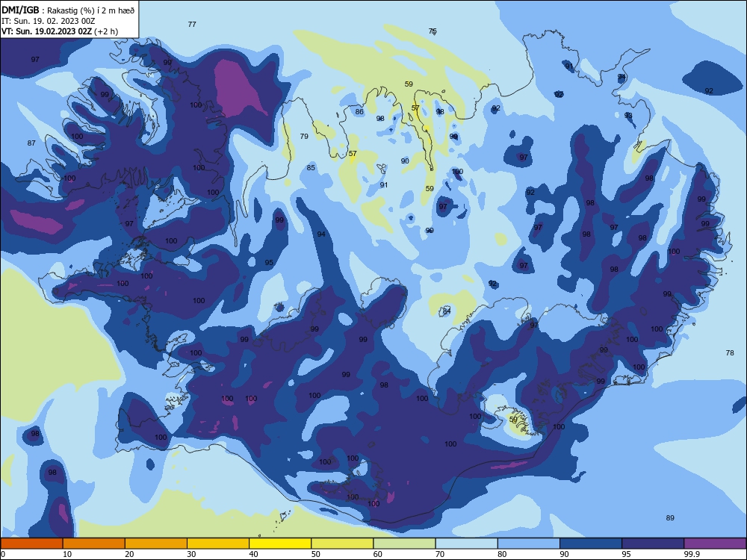
Task: Click the 'VT: Sun. 19.02.2023 02Z (+2 h)' line
Action: pyautogui.click(x=60, y=31)
